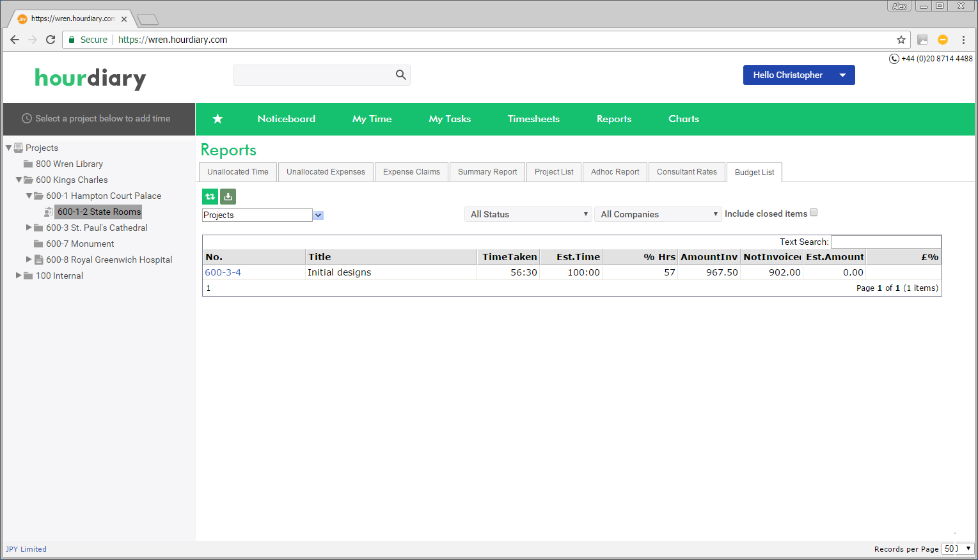The width and height of the screenshot is (978, 560).
Task: Refresh the Budget List report data
Action: click(210, 196)
